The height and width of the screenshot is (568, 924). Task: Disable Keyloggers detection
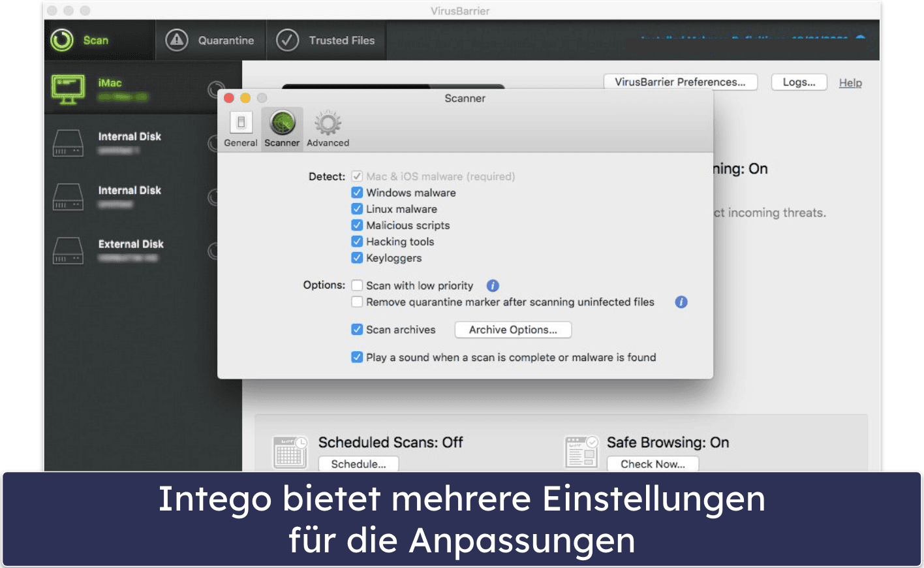[x=357, y=258]
